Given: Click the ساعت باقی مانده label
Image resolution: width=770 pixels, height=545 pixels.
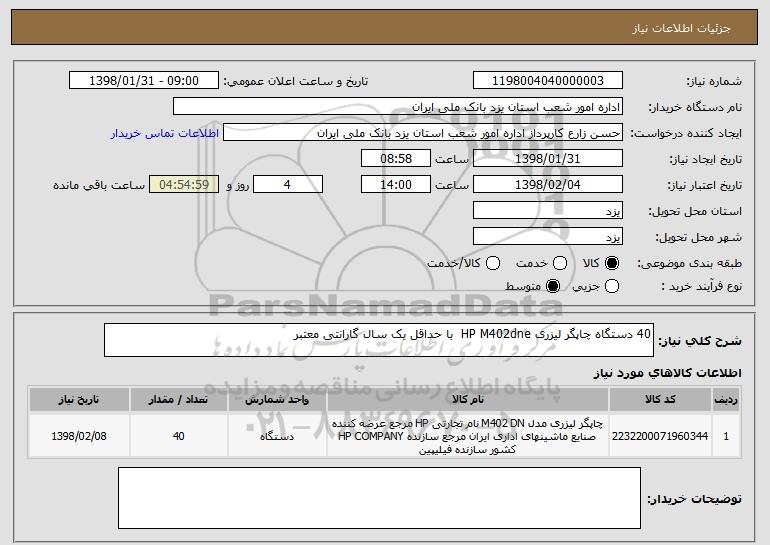Looking at the screenshot, I should coord(99,185).
